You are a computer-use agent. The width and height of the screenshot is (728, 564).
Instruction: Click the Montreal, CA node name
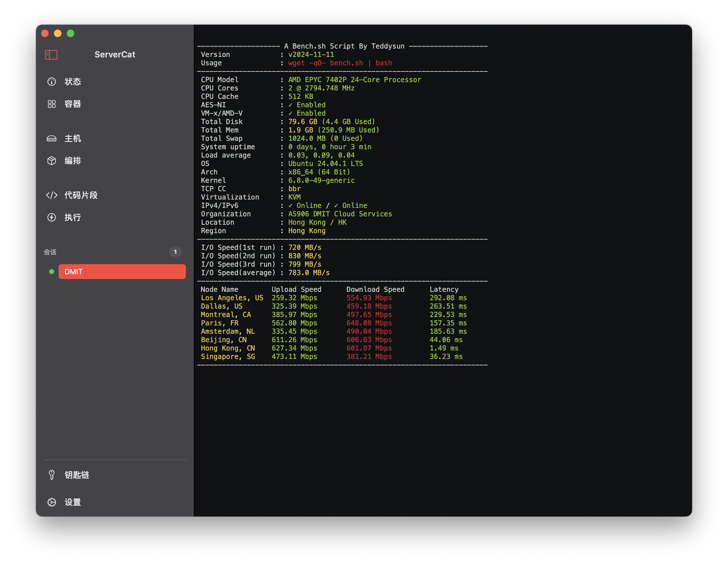click(226, 315)
